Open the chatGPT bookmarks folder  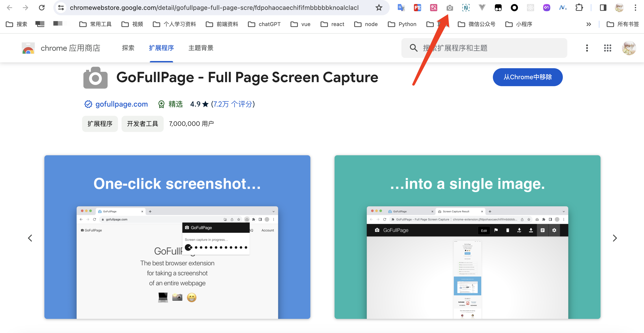264,24
